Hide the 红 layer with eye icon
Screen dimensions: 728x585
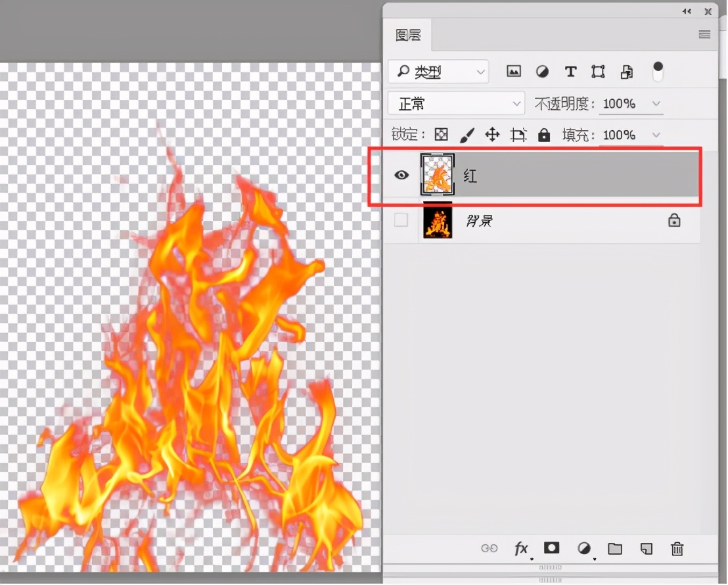401,175
